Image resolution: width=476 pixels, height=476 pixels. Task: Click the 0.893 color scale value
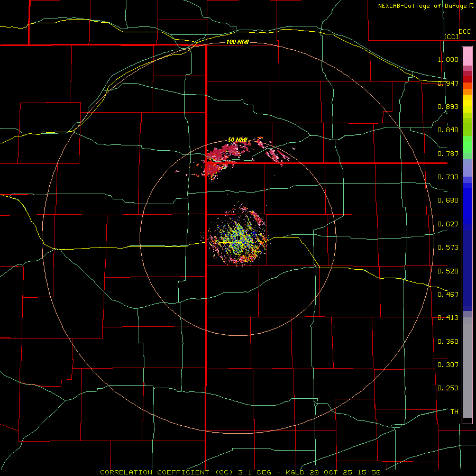point(448,106)
